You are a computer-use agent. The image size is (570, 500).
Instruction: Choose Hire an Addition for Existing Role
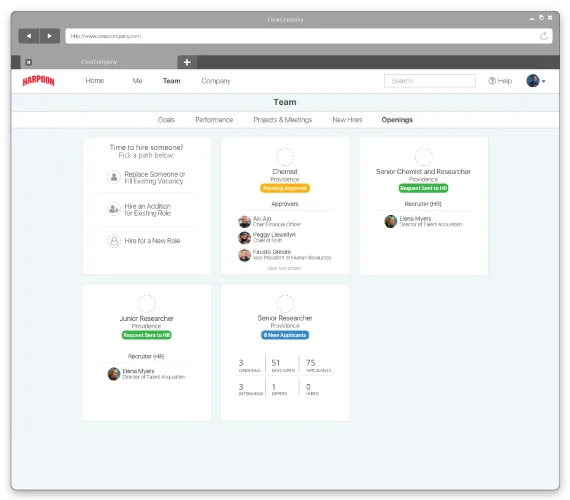(x=148, y=209)
